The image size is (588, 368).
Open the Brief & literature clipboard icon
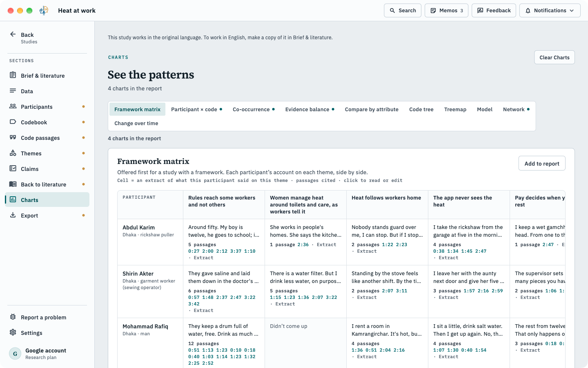point(13,75)
